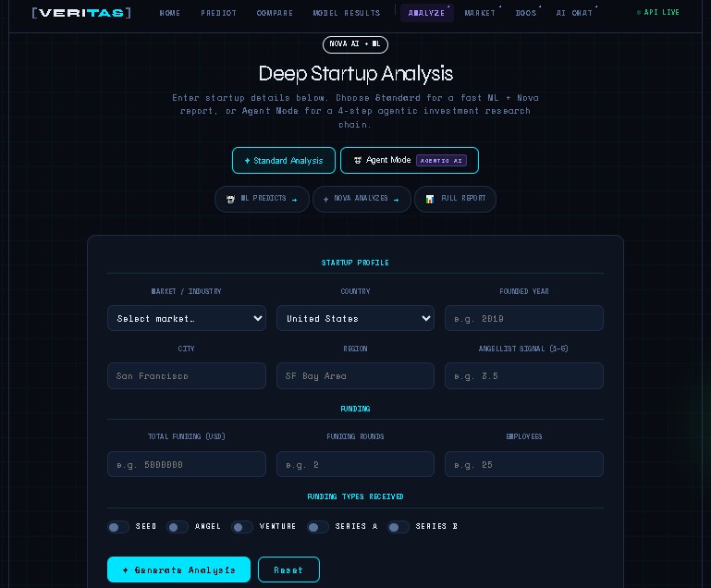Screen dimensions: 711x588
Task: Open the Analyze tab in navigation
Action: pyautogui.click(x=426, y=13)
